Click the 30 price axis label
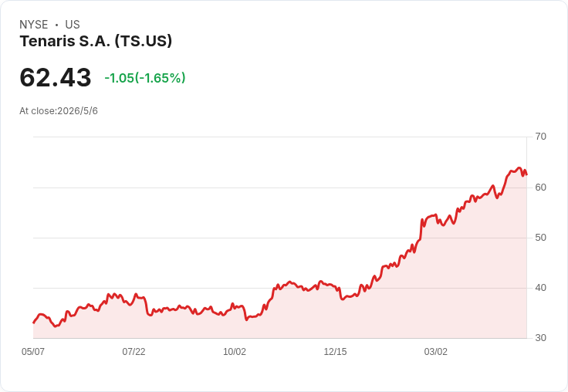Image resolution: width=568 pixels, height=392 pixels. click(540, 338)
